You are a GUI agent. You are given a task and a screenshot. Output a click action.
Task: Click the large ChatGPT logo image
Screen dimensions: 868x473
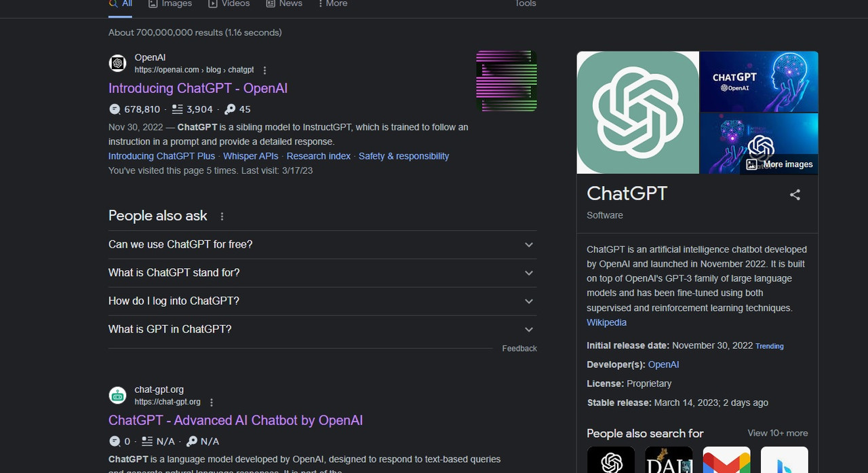(x=637, y=113)
